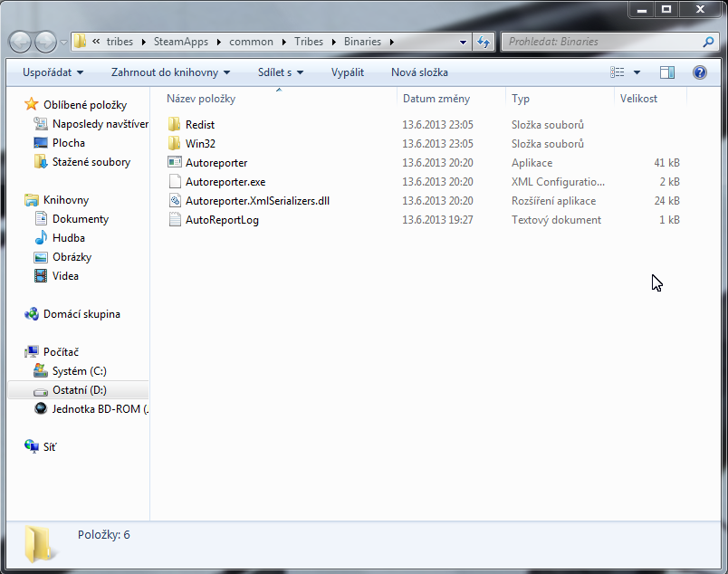Open the recent locations dropdown arrow

tap(63, 43)
